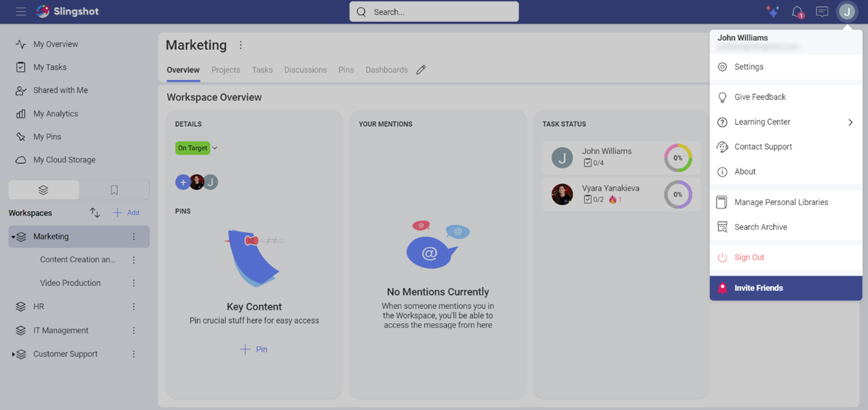Edit tabs with the pencil icon
The width and height of the screenshot is (868, 410).
tap(421, 70)
